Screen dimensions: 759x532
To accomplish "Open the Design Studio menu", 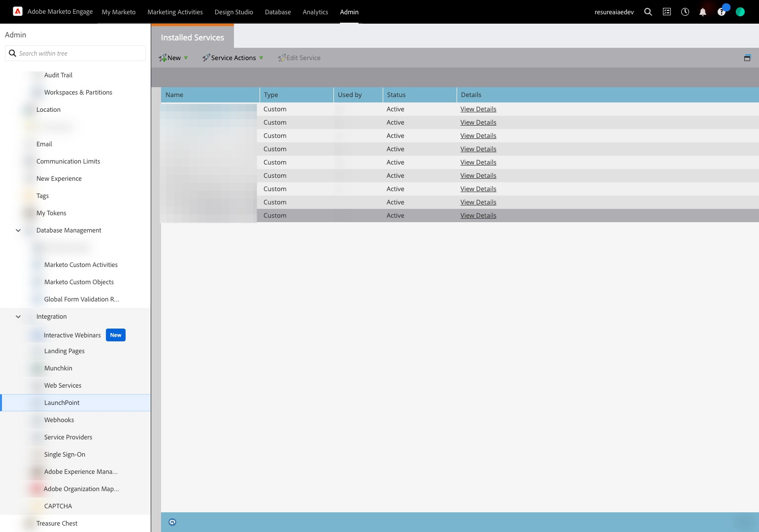I will point(233,12).
